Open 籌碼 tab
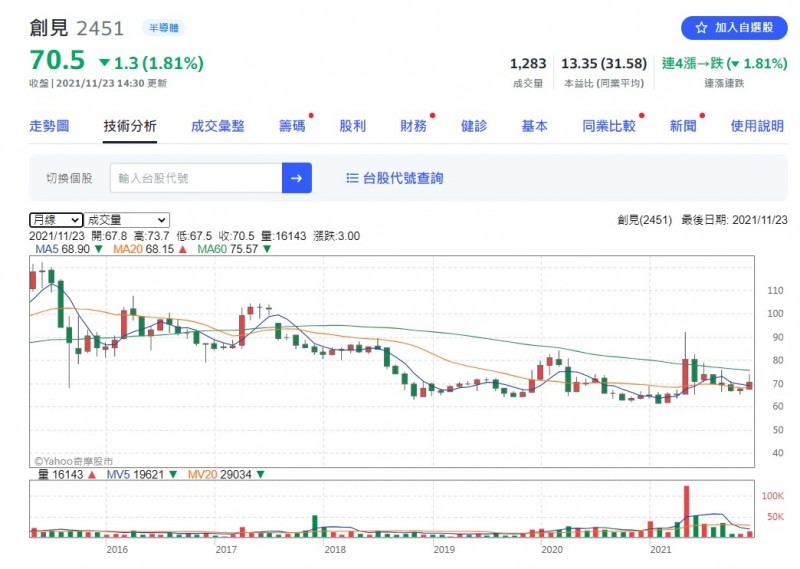The image size is (800, 569). (x=292, y=126)
